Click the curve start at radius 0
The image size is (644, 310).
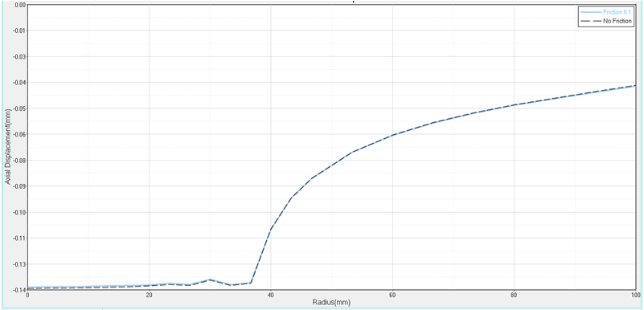[x=28, y=288]
